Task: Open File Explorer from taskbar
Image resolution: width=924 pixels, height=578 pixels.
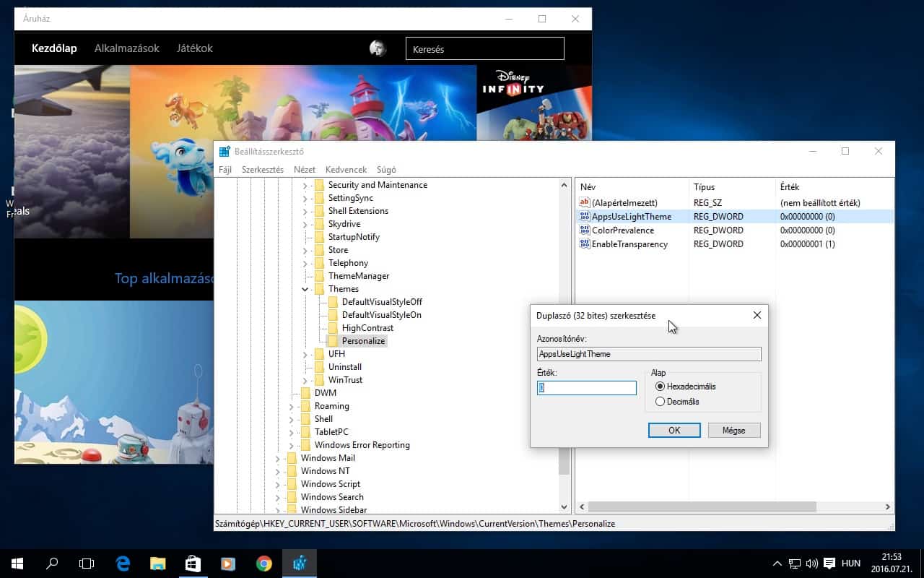Action: (158, 564)
